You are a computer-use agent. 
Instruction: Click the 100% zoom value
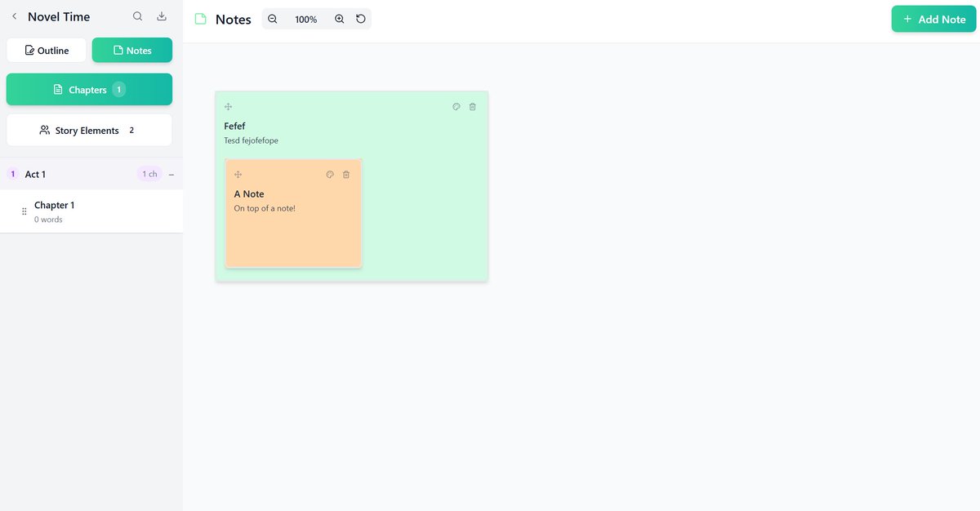click(x=306, y=20)
